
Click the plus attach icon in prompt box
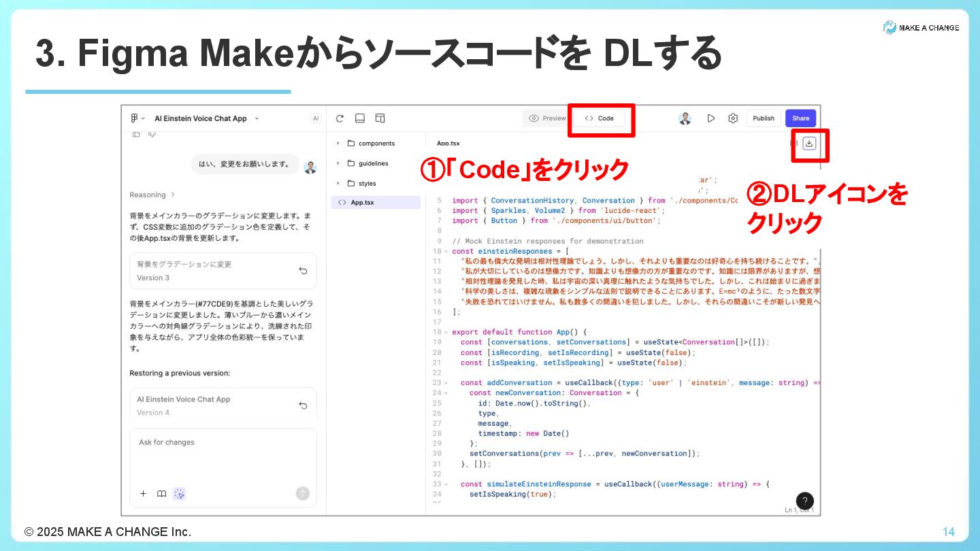pos(143,494)
